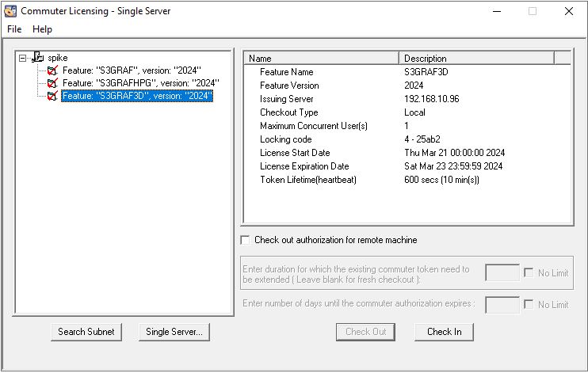Image resolution: width=588 pixels, height=373 pixels.
Task: Select the License Expiration Date row label
Action: point(304,166)
